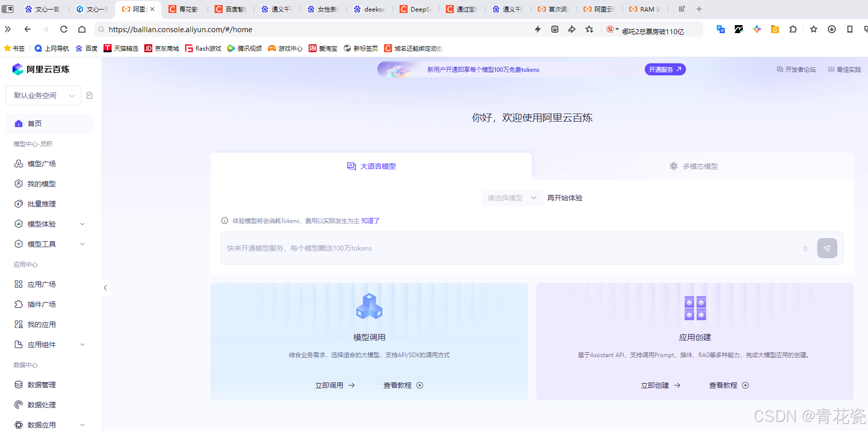
Task: Click 立即创建 under 应用创建
Action: coord(661,385)
